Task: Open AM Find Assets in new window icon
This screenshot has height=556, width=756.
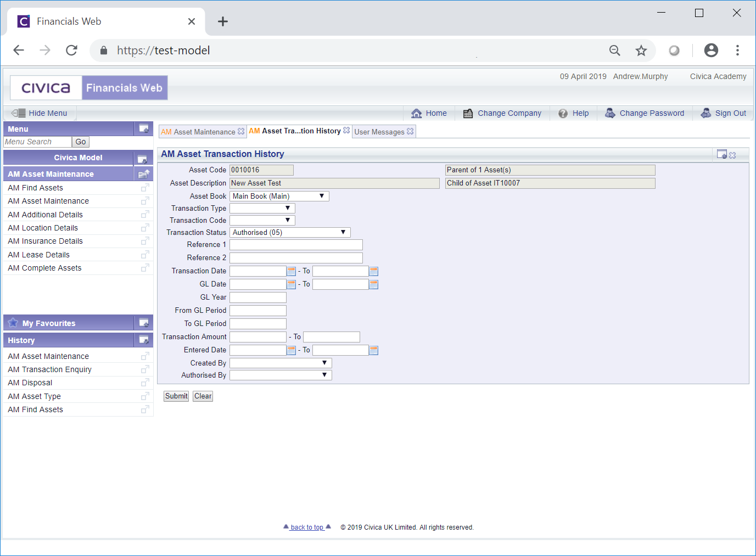Action: click(145, 188)
